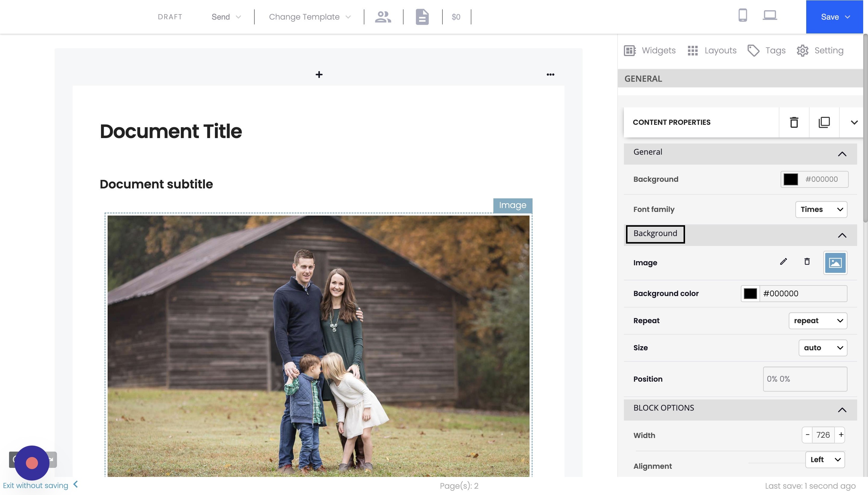
Task: Delete the content block via trash icon
Action: [x=793, y=122]
